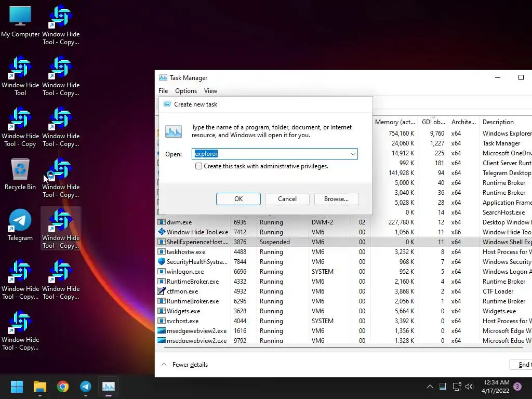Click the Windows Start button on taskbar

[17, 387]
